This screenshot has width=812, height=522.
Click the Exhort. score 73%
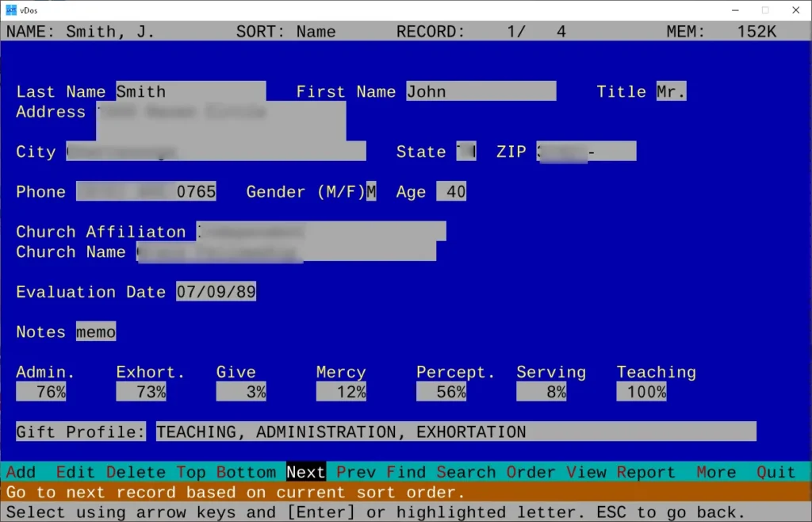coord(141,392)
